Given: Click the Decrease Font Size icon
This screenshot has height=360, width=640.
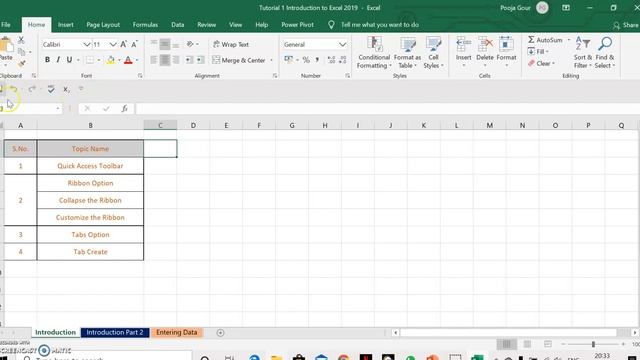Looking at the screenshot, I should pos(134,44).
